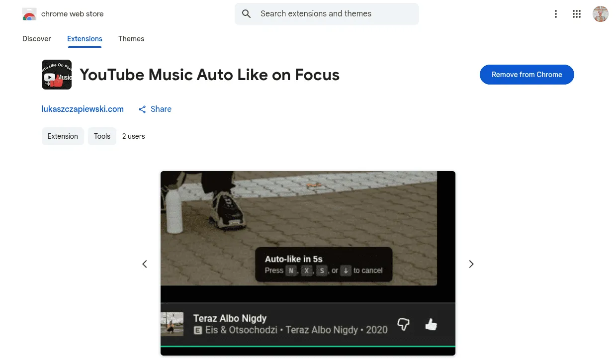Click the song title "Teraz Albo Nigdy"

230,318
